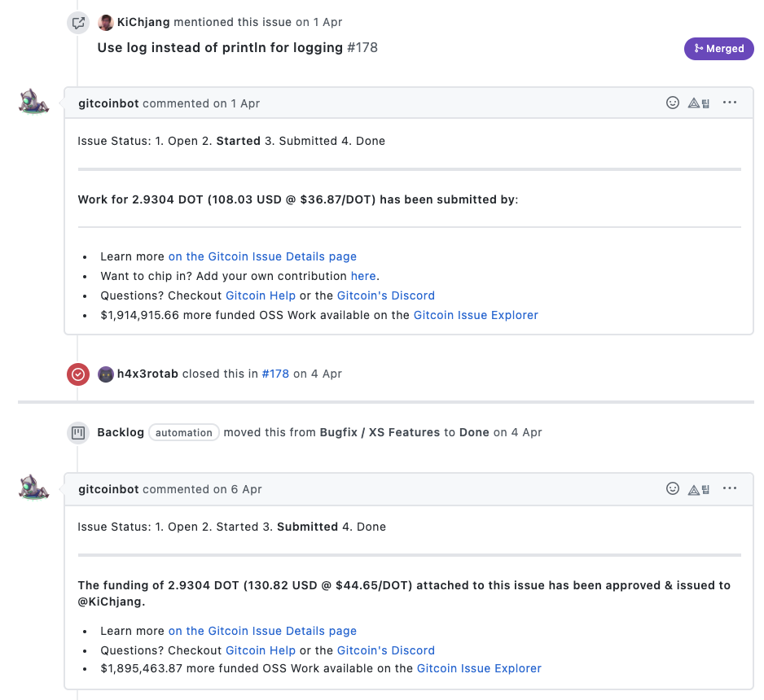Open 'Gitcoin Help' link in 6 Apr comment
The height and width of the screenshot is (700, 764).
pyautogui.click(x=260, y=650)
